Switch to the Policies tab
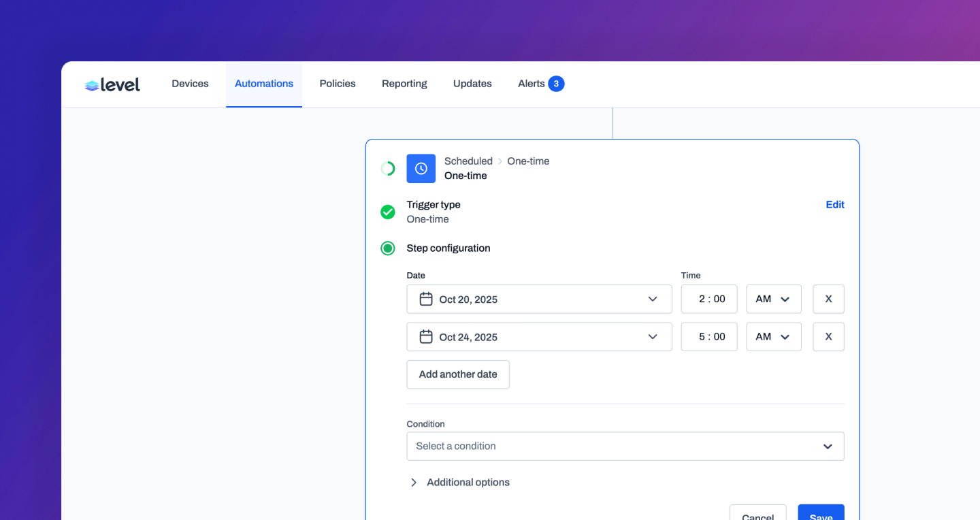 click(x=338, y=84)
